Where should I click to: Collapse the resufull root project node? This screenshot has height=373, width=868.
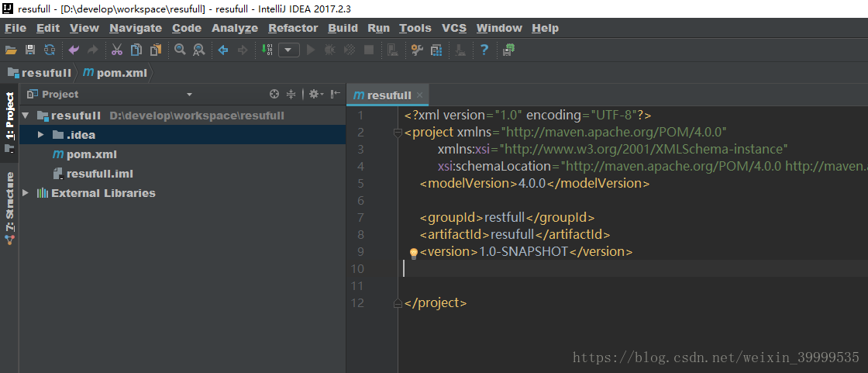pos(25,116)
